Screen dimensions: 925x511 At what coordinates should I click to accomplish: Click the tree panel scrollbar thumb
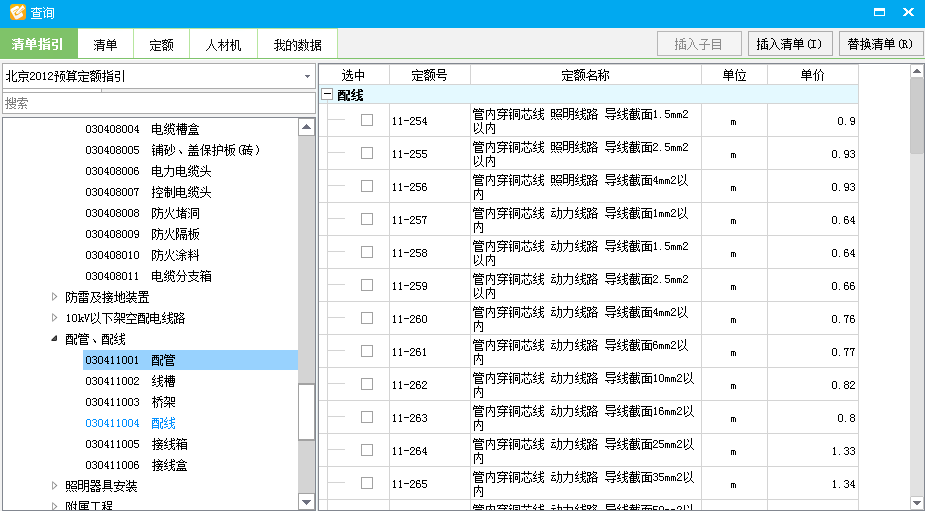[x=307, y=411]
